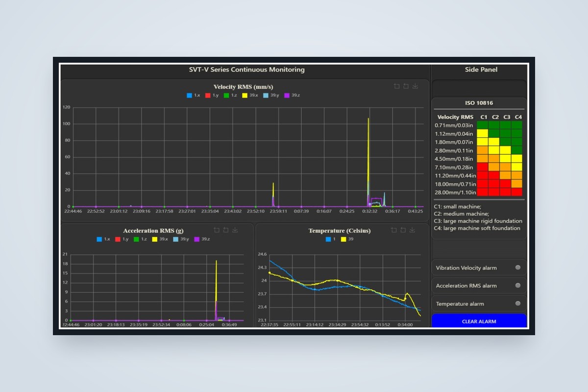
Task: Activate area zoom on Velocity RMS chart
Action: click(397, 86)
